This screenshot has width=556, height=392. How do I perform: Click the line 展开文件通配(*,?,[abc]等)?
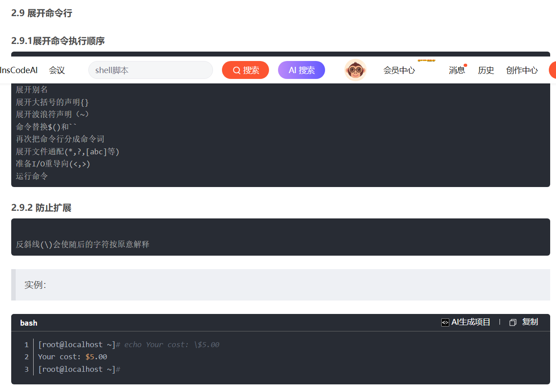pyautogui.click(x=68, y=152)
